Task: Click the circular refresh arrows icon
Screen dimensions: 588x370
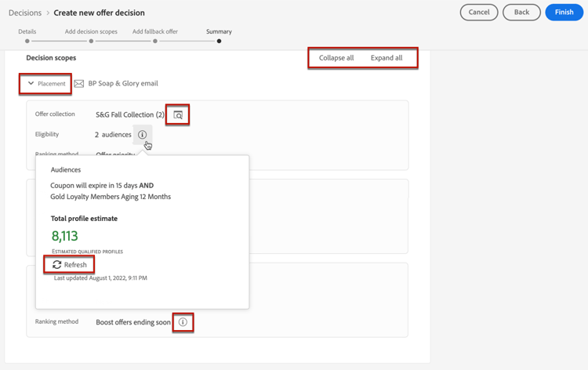Action: pyautogui.click(x=56, y=265)
